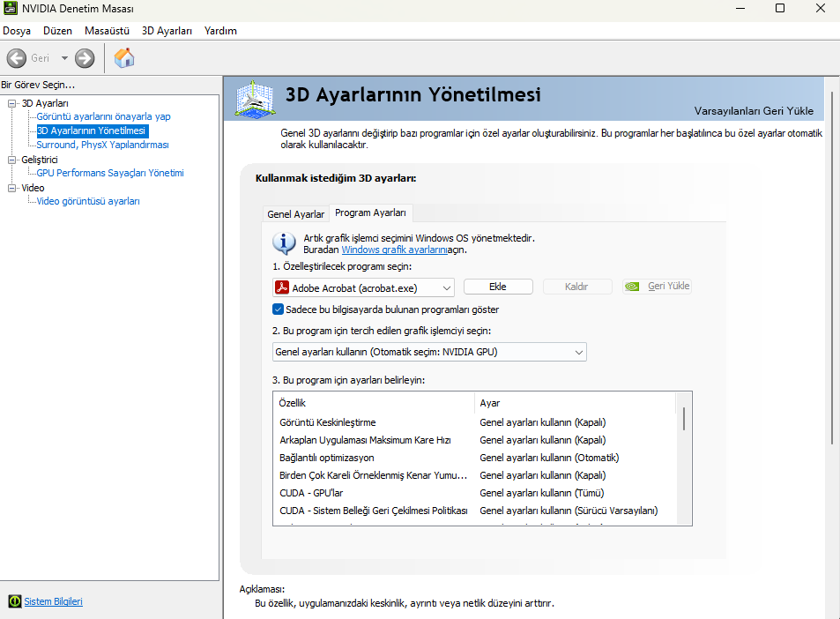Screen dimensions: 840x619
Task: Click the 'Ayar' column header
Action: coord(575,403)
